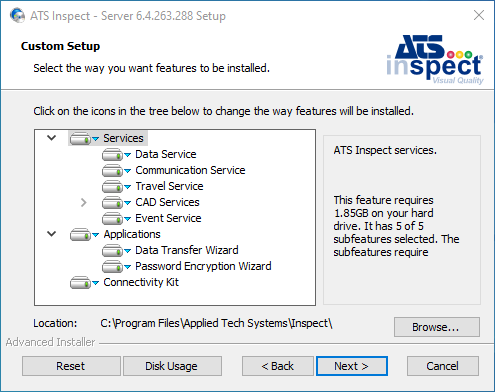Viewport: 495px width, 392px height.
Task: Reset feature selections with Reset button
Action: (71, 366)
